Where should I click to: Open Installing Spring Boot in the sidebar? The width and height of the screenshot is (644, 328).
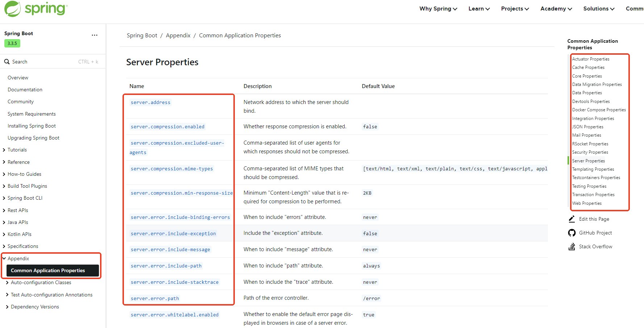click(32, 126)
